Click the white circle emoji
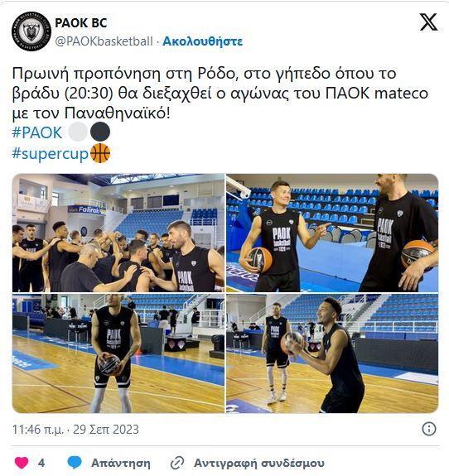Viewport: 449px width, 476px height. click(x=78, y=132)
